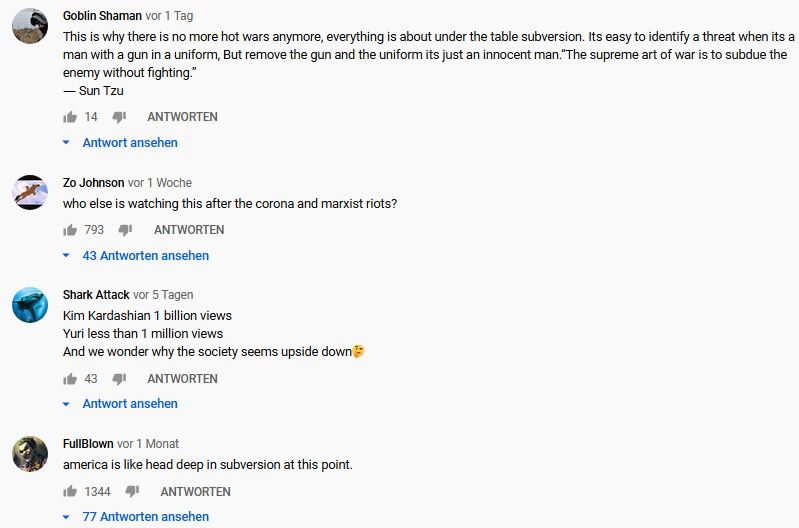Show 43 Antworten under Zo Johnson

(x=146, y=256)
